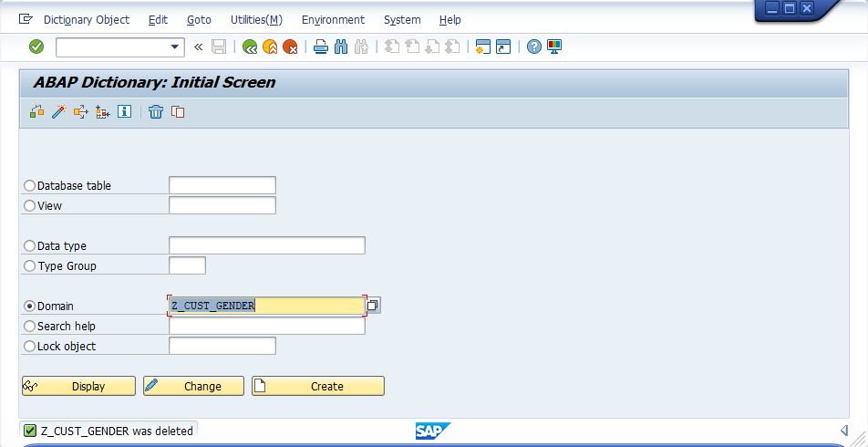Viewport: 868px width, 447px height.
Task: Click the Copy object icon
Action: tap(178, 112)
